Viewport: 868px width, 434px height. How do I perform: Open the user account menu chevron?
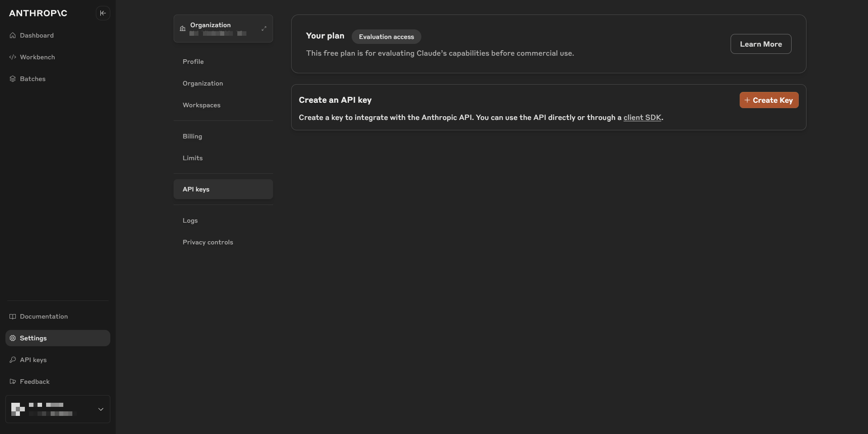point(101,409)
